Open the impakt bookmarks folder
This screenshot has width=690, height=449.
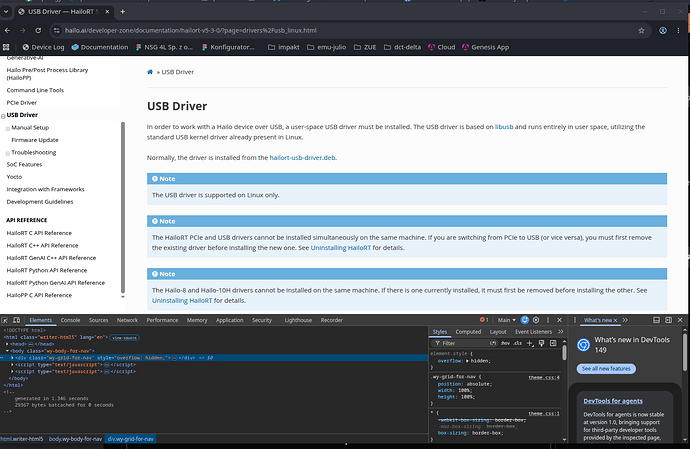point(283,47)
